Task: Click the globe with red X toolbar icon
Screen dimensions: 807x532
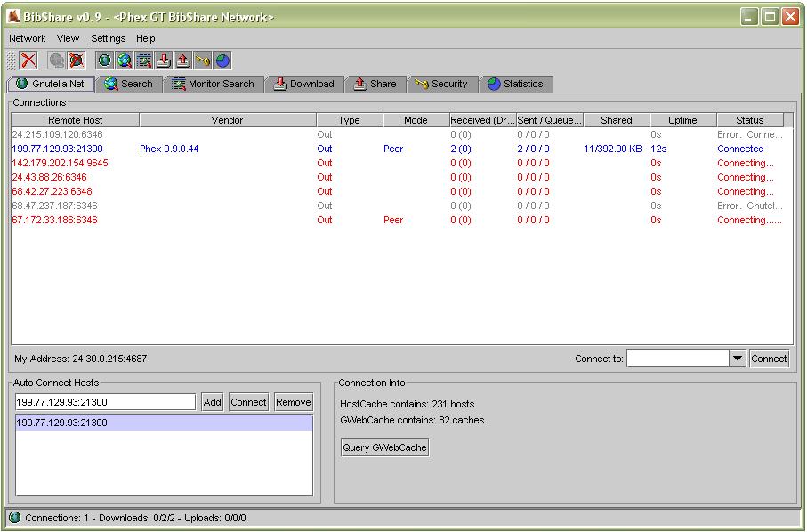Action: coord(75,60)
